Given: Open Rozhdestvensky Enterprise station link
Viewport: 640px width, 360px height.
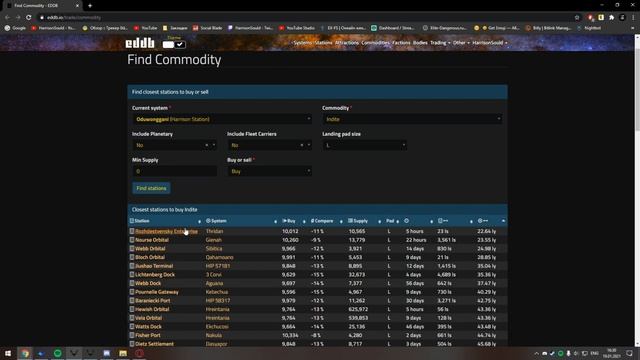Looking at the screenshot, I should pos(167,231).
